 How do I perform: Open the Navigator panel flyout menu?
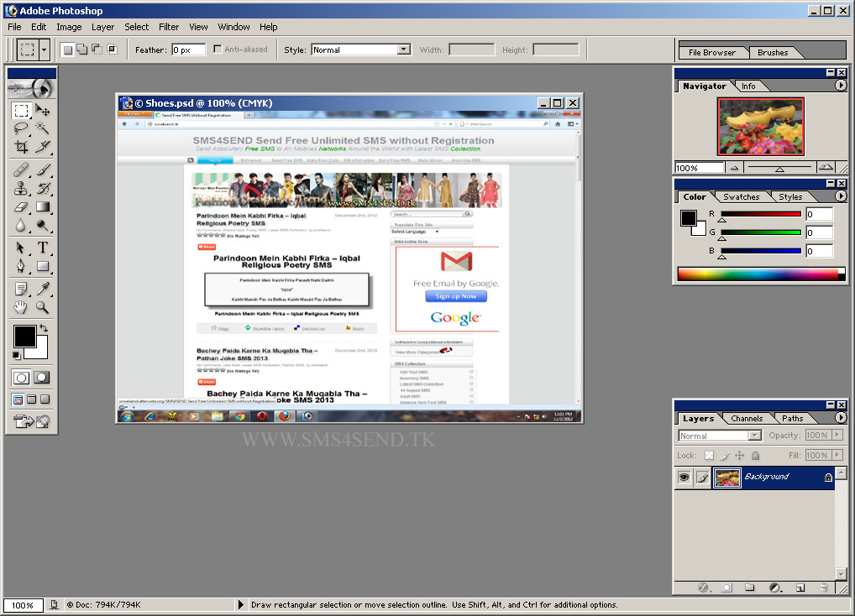point(841,86)
